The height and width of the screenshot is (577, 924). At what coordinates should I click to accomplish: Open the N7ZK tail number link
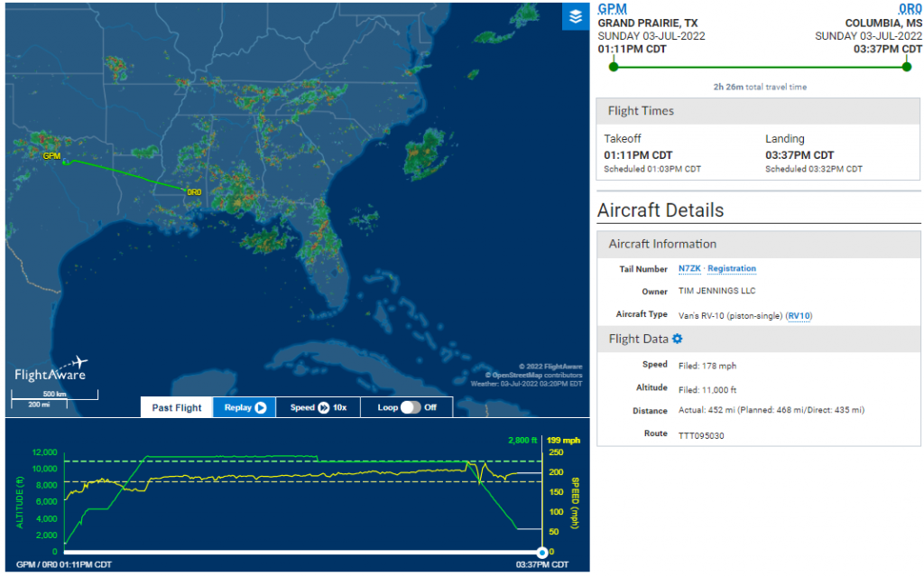pyautogui.click(x=690, y=269)
